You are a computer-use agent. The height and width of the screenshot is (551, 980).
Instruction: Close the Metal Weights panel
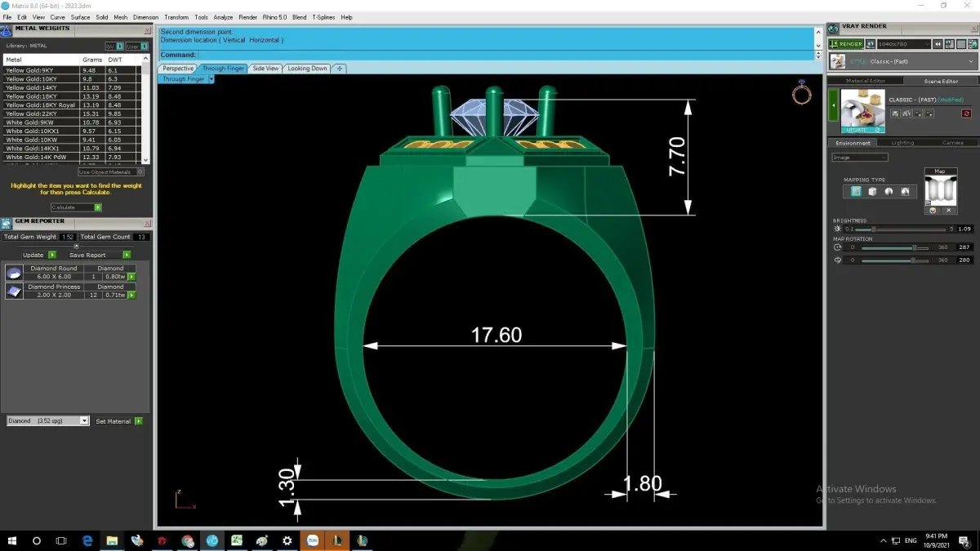[147, 30]
